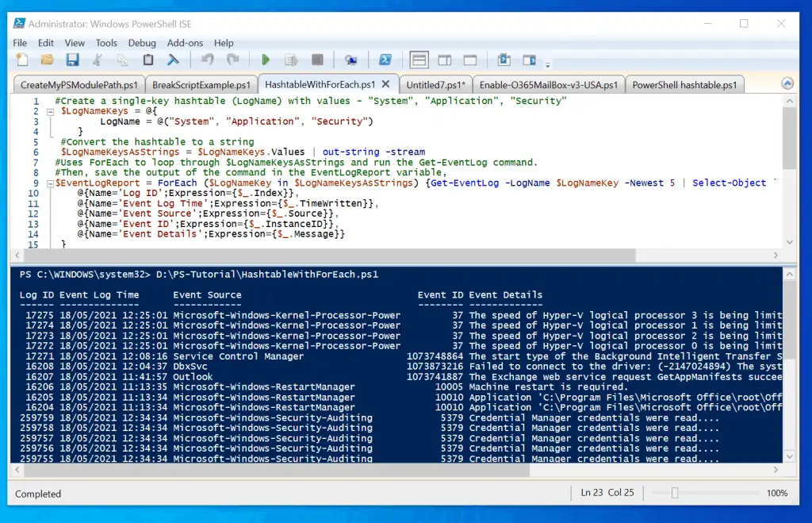The width and height of the screenshot is (812, 523).
Task: Open the Help menu
Action: coord(224,43)
